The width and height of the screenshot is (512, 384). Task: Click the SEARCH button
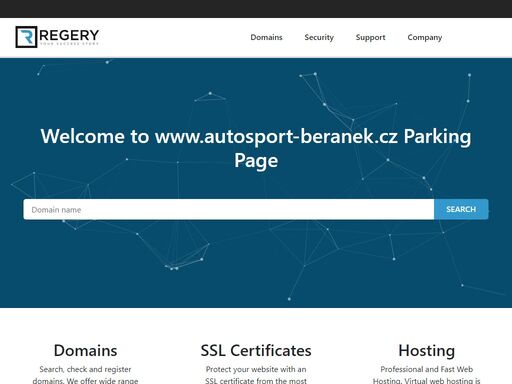tap(461, 209)
